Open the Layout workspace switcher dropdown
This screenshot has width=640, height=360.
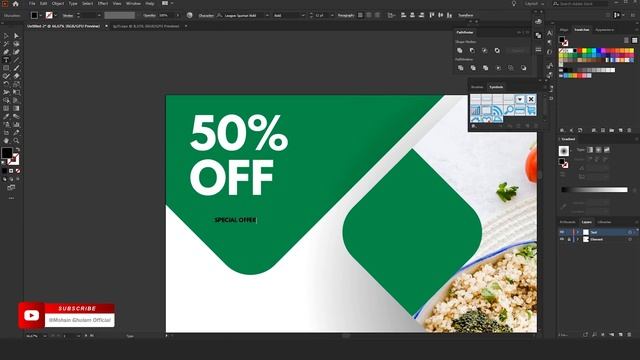534,4
